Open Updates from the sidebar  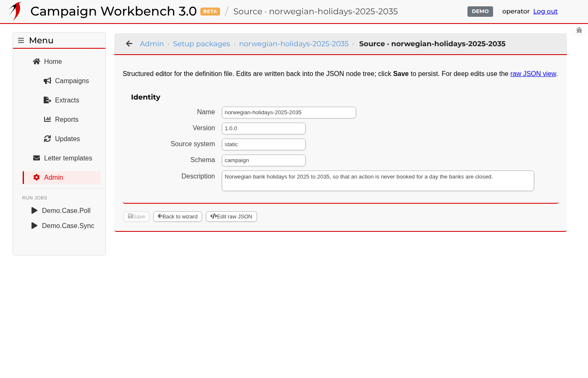(67, 139)
